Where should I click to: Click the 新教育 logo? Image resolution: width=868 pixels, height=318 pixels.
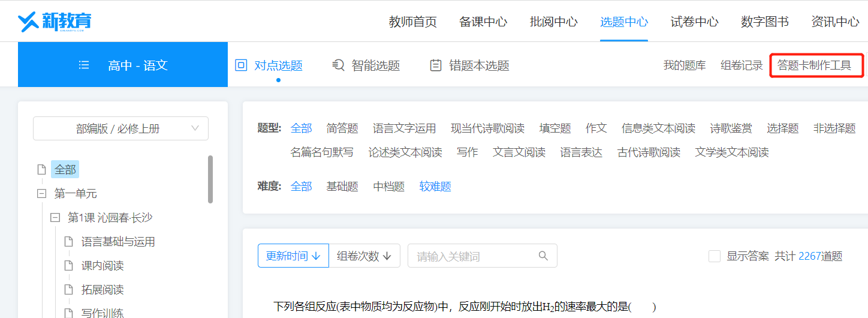point(55,22)
